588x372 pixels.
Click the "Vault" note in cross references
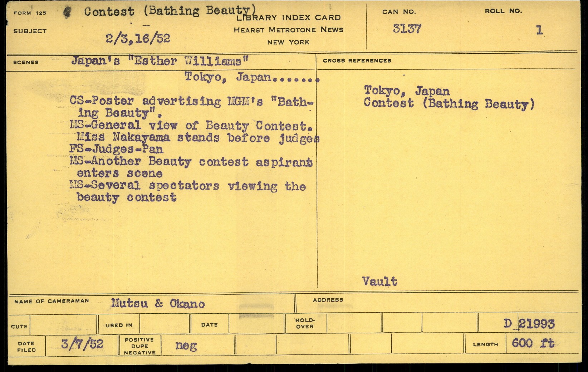pyautogui.click(x=379, y=282)
